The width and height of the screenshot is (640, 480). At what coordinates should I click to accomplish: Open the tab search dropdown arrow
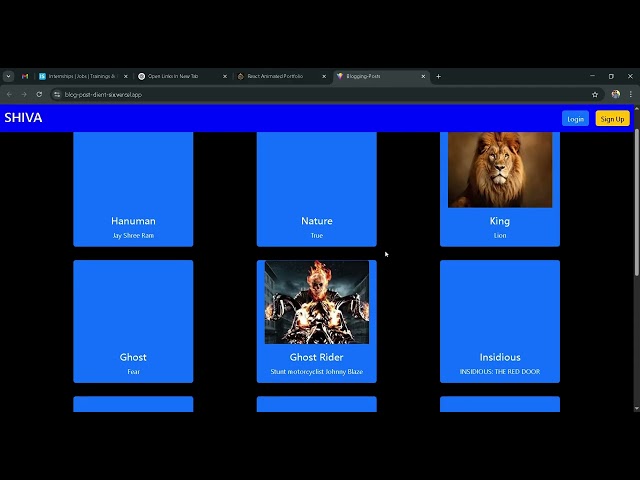9,76
